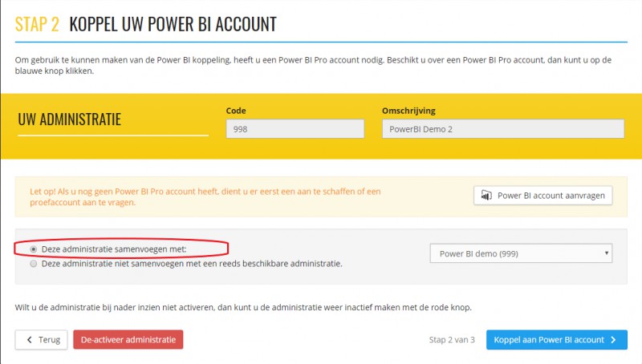Viewport: 642px width, 364px height.
Task: Click the Power BI chart icon
Action: tap(486, 196)
